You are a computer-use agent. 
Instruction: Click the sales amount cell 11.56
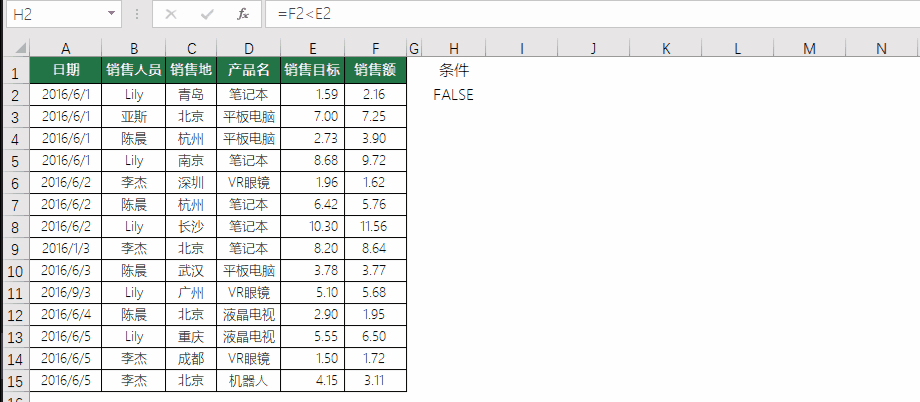[x=376, y=227]
